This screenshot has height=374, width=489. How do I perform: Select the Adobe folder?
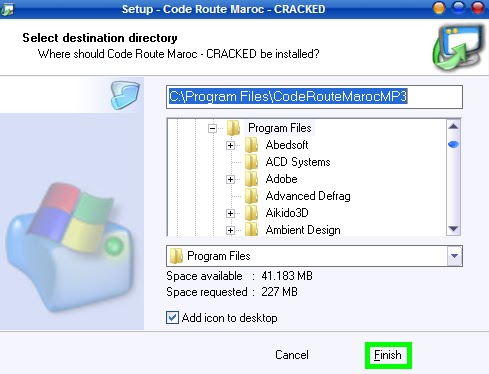[x=281, y=179]
